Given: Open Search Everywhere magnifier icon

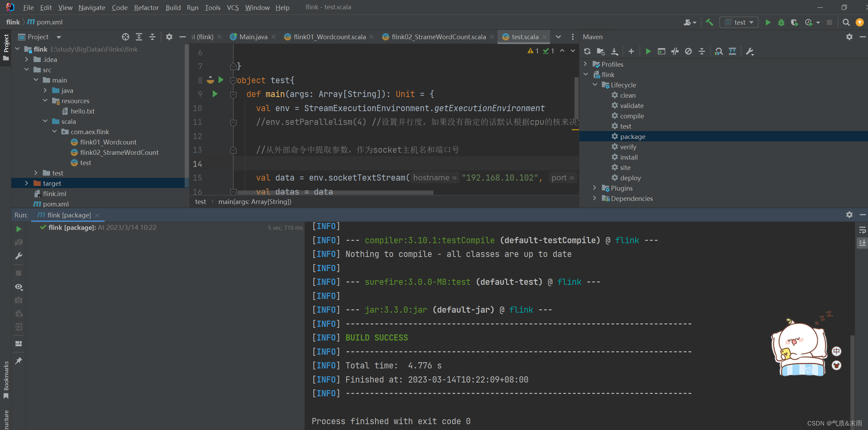Looking at the screenshot, I should 846,22.
